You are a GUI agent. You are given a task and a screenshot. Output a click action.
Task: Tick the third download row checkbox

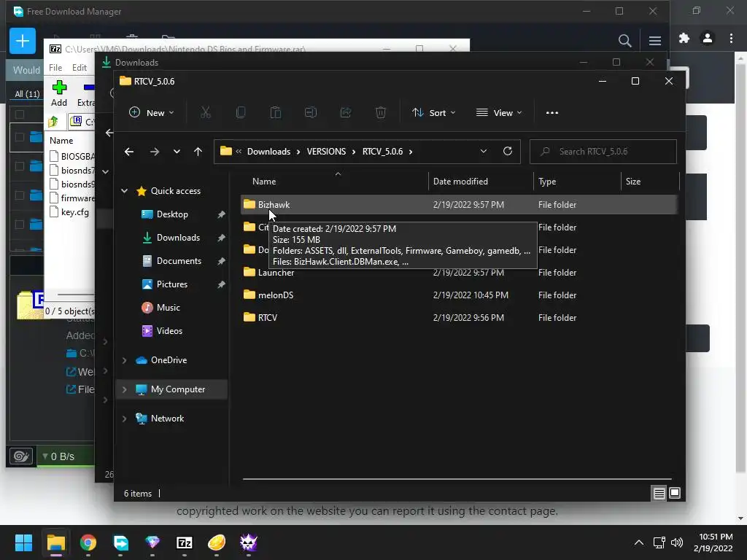click(x=20, y=195)
